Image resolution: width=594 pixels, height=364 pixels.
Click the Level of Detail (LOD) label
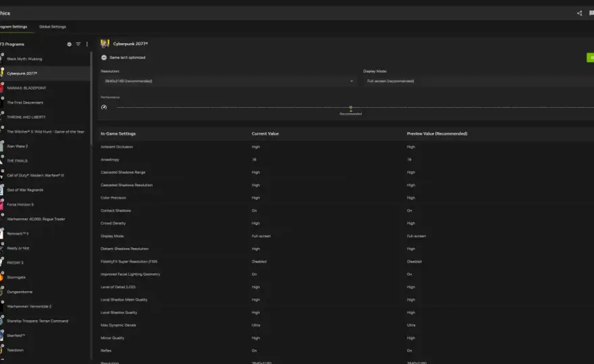tap(118, 287)
